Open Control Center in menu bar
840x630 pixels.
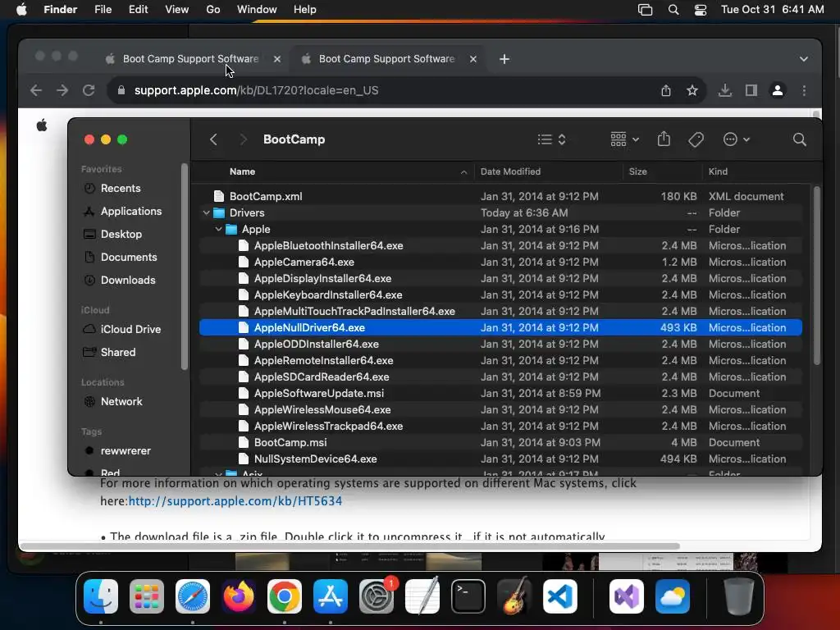[x=701, y=10]
